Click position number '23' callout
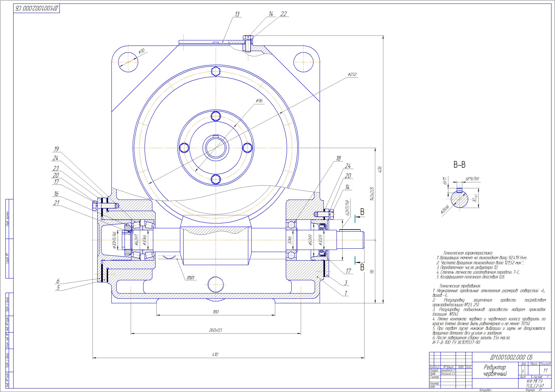Image resolution: width=555 pixels, height=392 pixels. point(56,168)
